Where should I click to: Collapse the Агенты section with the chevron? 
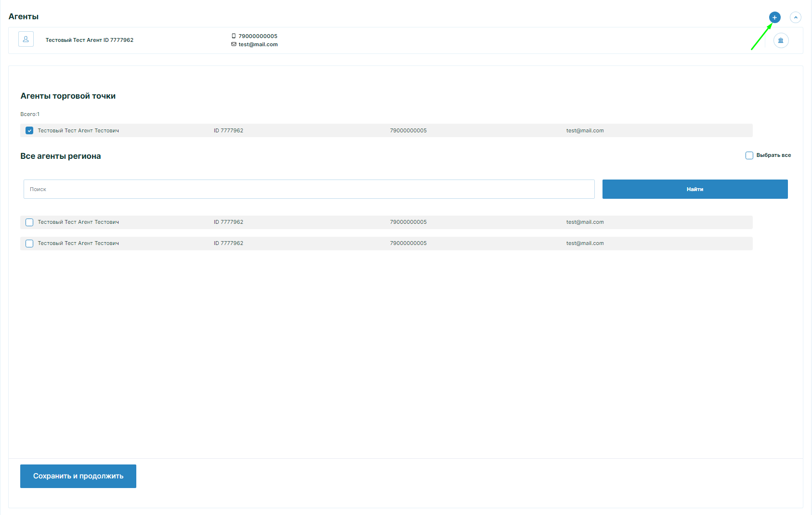point(796,18)
